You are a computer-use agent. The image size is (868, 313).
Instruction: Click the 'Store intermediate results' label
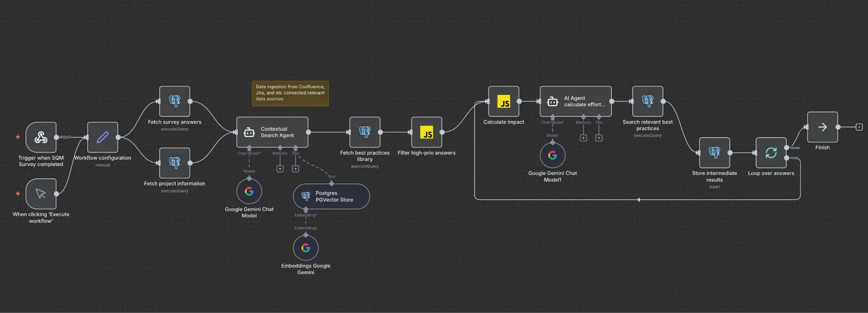714,176
